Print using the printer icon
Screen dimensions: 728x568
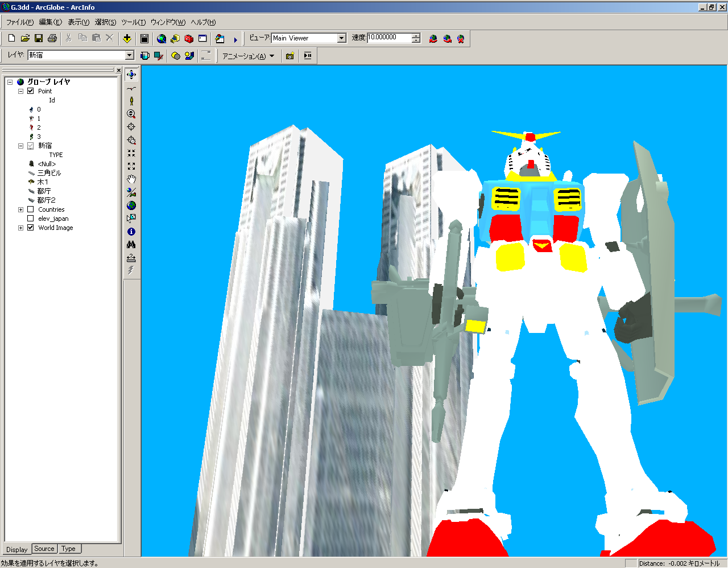click(x=52, y=38)
